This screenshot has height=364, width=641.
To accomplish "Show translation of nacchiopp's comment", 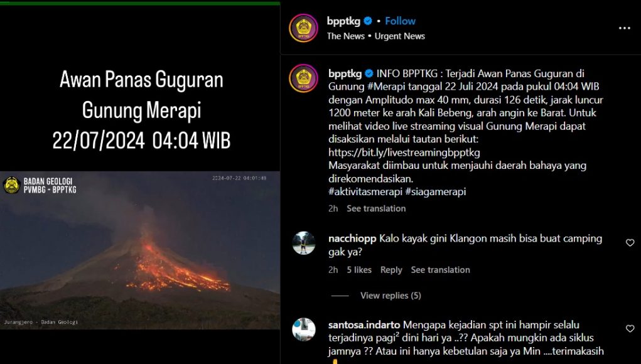I will 440,270.
